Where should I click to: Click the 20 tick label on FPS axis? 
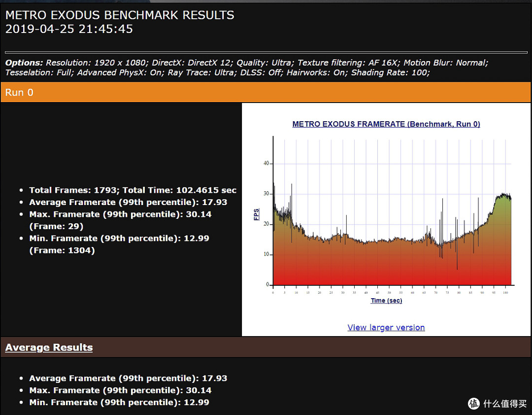pos(266,224)
